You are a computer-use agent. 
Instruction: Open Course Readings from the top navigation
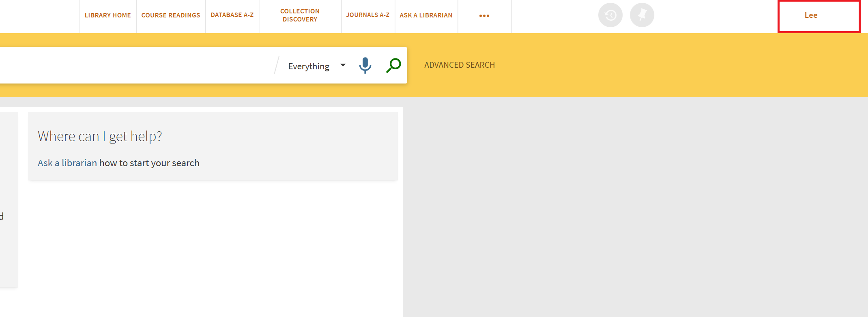click(x=171, y=15)
